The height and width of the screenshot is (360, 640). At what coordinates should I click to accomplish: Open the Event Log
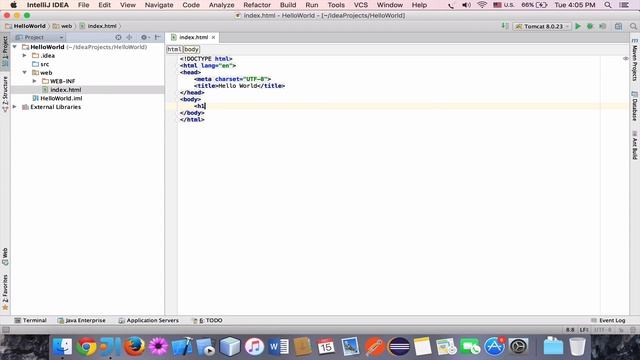608,320
